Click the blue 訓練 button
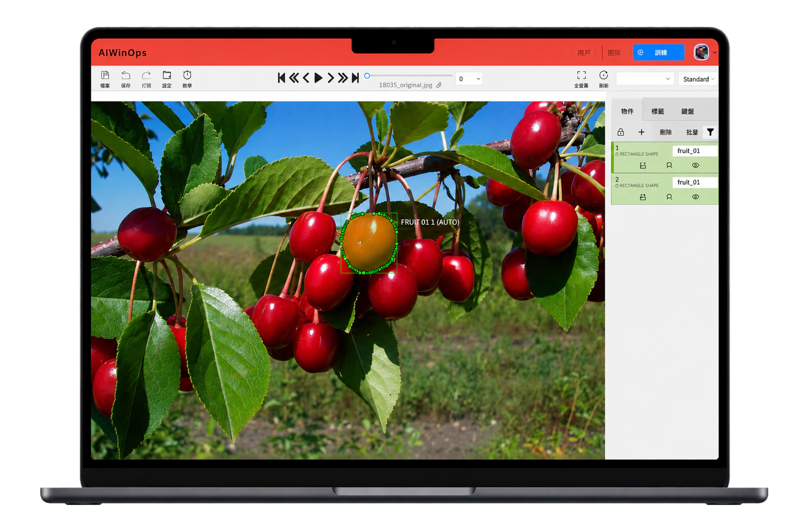 [x=658, y=52]
